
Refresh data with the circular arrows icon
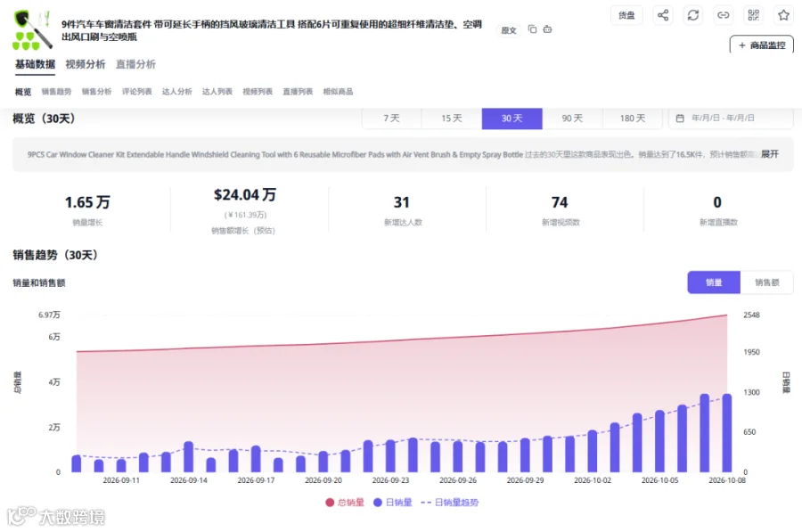[x=693, y=15]
